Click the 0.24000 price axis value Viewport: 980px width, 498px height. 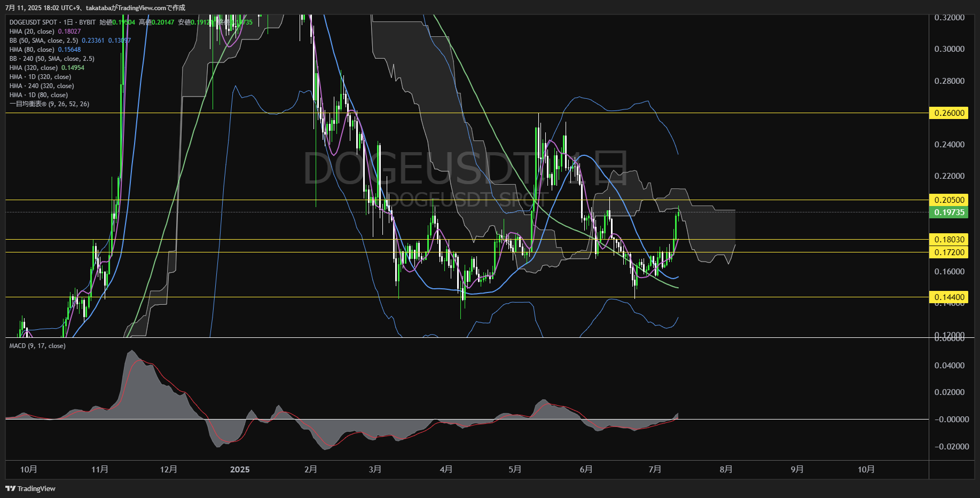[x=949, y=145]
